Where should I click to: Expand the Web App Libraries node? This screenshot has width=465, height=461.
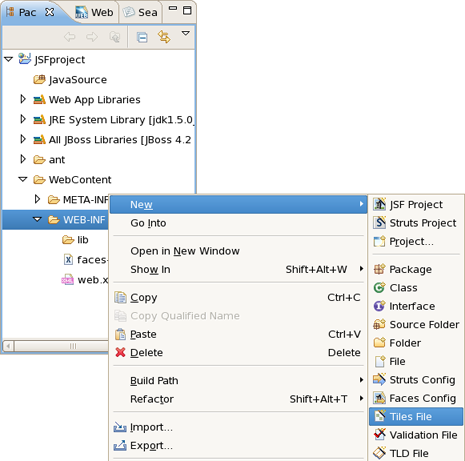23,99
